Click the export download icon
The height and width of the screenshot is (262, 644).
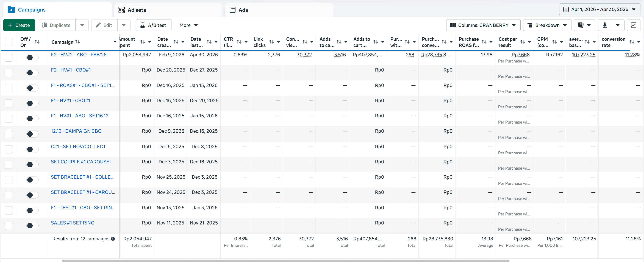[x=604, y=25]
